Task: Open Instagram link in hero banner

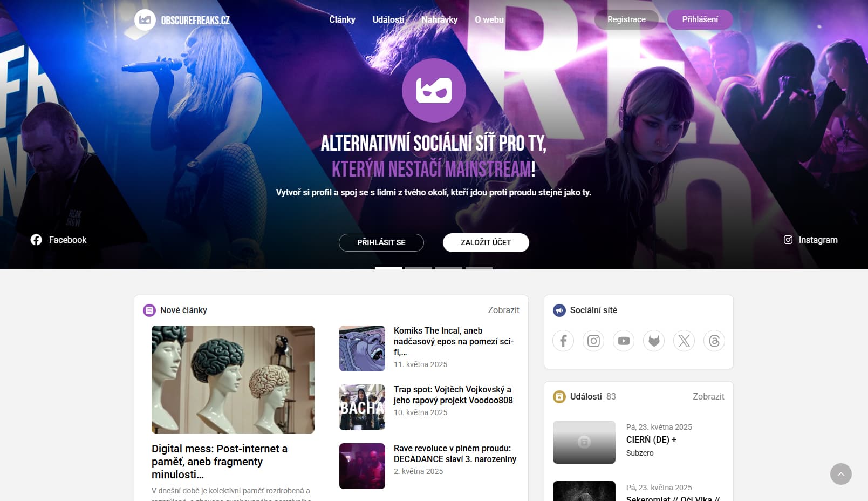Action: tap(810, 240)
